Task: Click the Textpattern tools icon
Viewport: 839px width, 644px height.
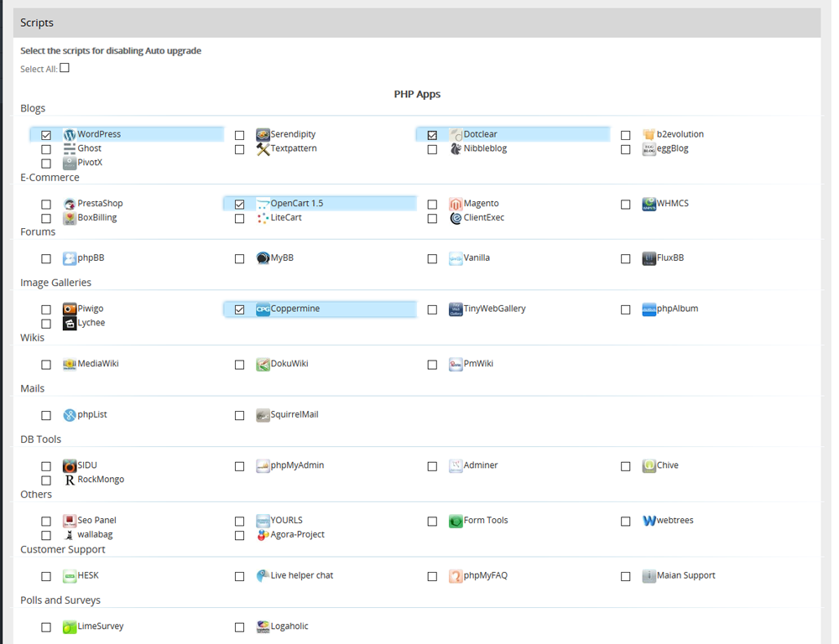Action: (263, 148)
